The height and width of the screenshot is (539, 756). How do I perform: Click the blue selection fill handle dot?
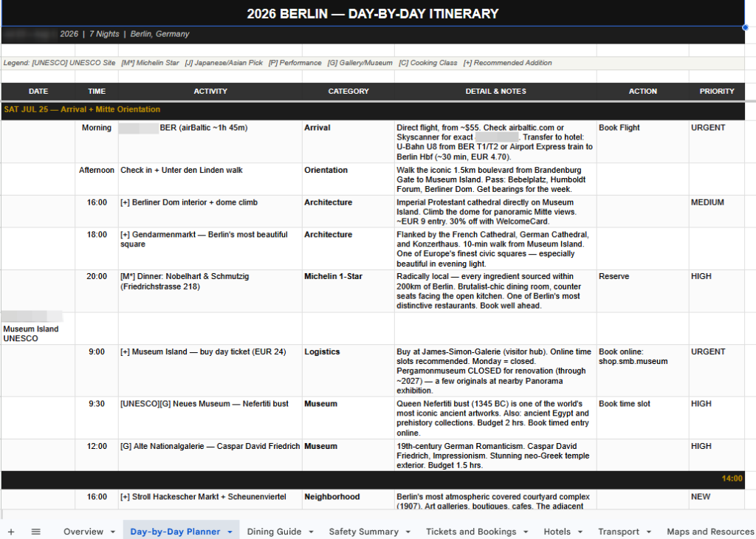click(x=745, y=27)
